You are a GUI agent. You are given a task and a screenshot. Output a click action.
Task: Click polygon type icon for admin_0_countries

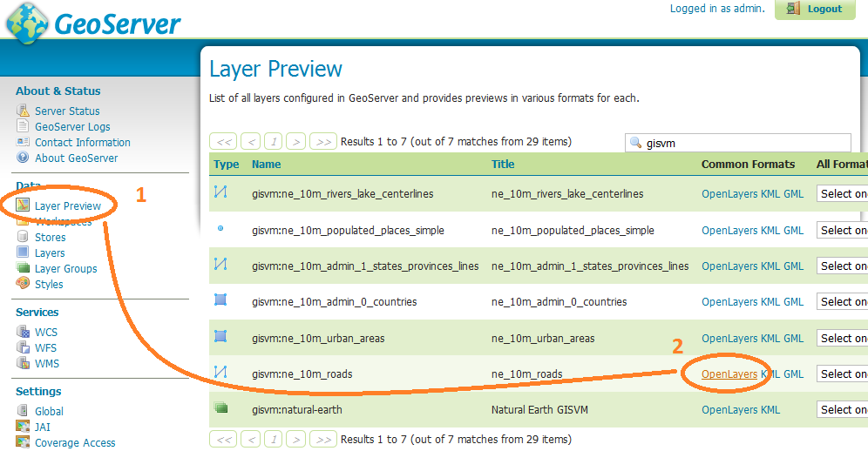click(220, 300)
